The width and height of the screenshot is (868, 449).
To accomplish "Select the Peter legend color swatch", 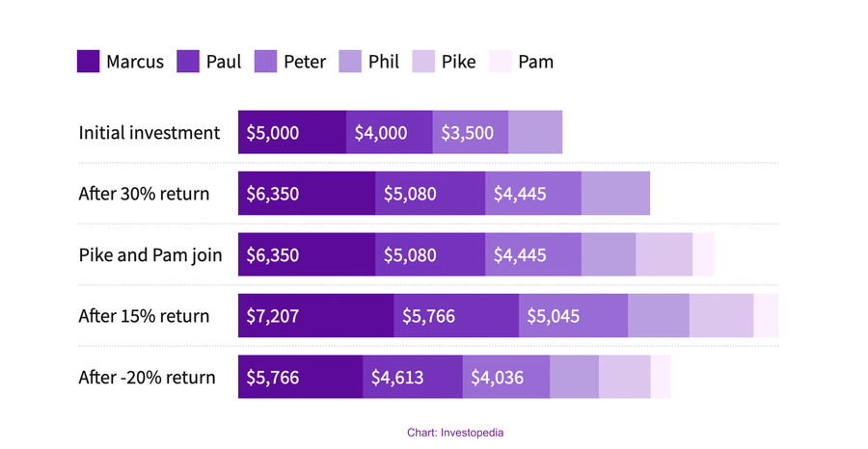I will tap(266, 62).
